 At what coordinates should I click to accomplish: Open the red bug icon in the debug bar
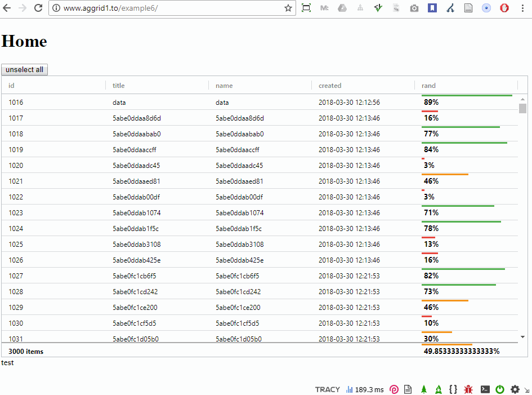pos(468,389)
